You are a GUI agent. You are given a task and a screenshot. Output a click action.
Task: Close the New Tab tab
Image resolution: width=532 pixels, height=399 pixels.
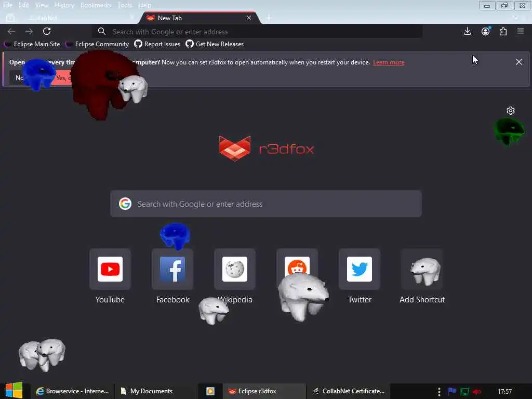tap(249, 18)
